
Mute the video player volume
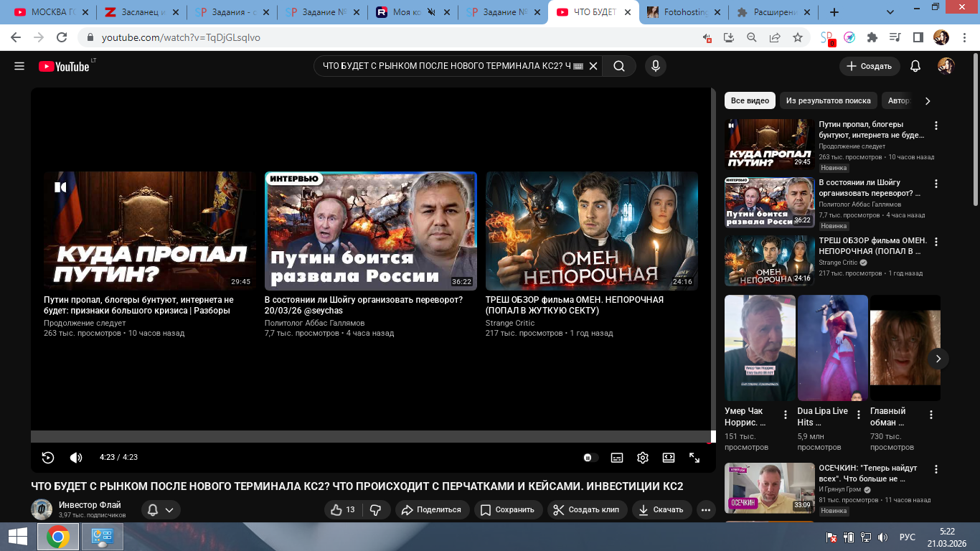76,458
